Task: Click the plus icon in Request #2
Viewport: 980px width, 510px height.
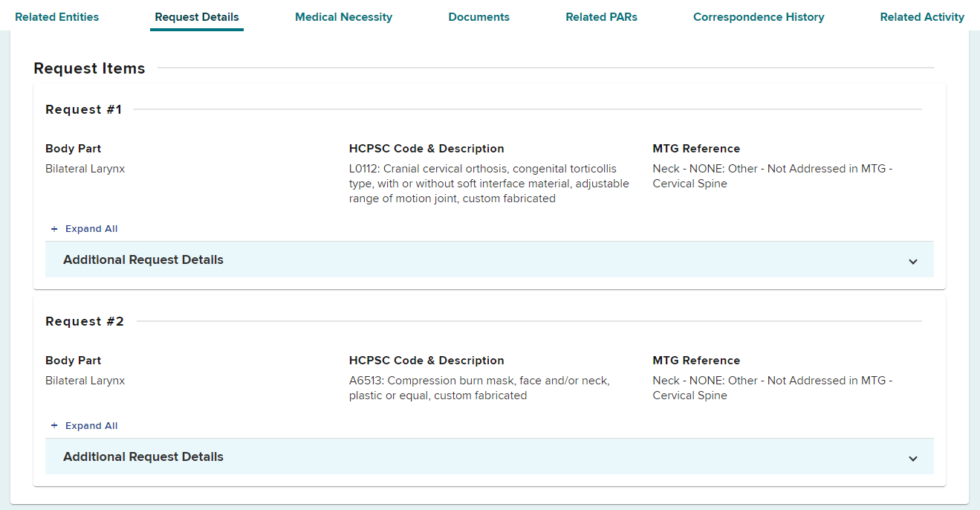Action: [54, 426]
